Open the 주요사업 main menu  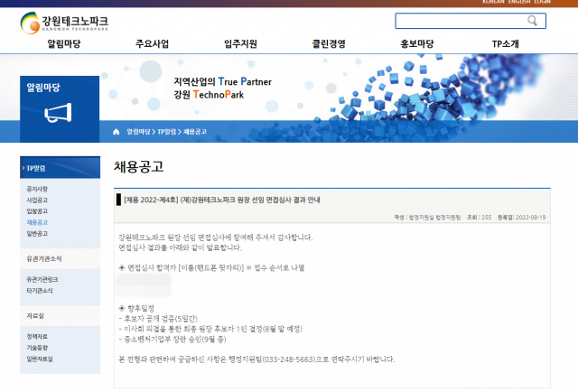[x=152, y=44]
